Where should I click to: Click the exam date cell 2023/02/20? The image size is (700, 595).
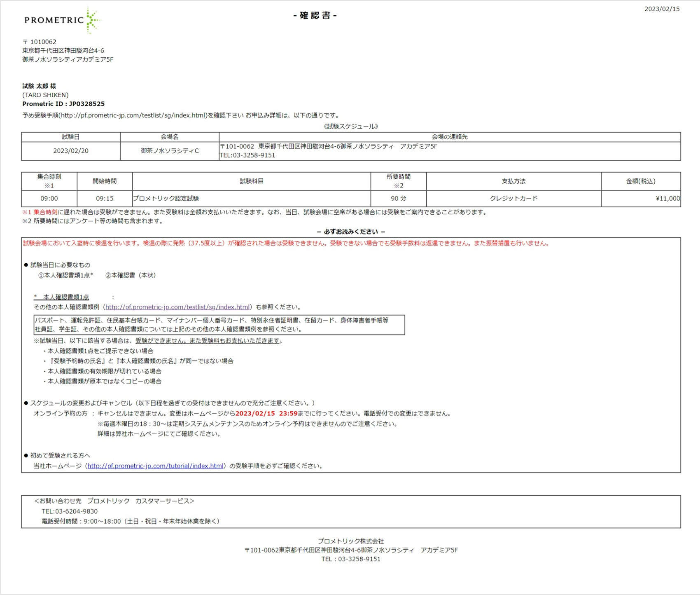(71, 151)
